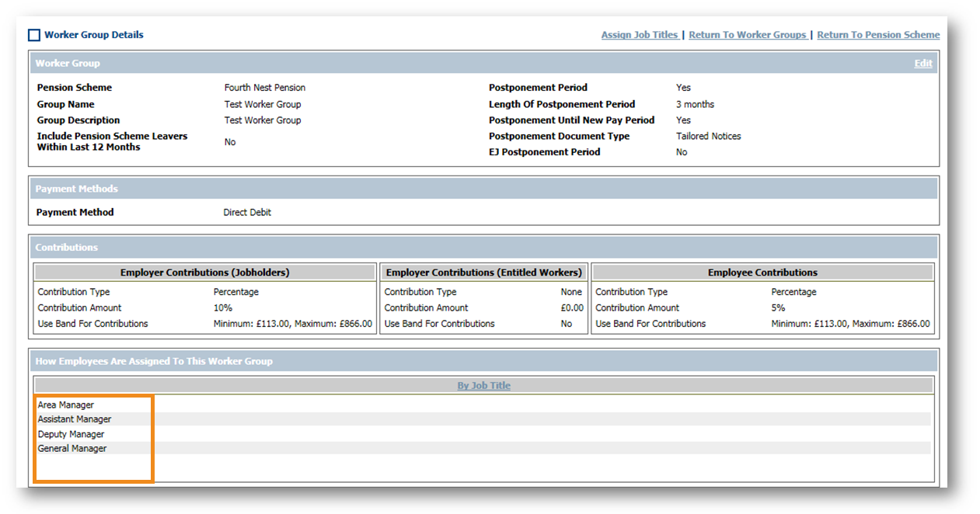Select the Employer Contributions (Jobholders) column header
Image resolution: width=980 pixels, height=514 pixels.
pyautogui.click(x=205, y=273)
